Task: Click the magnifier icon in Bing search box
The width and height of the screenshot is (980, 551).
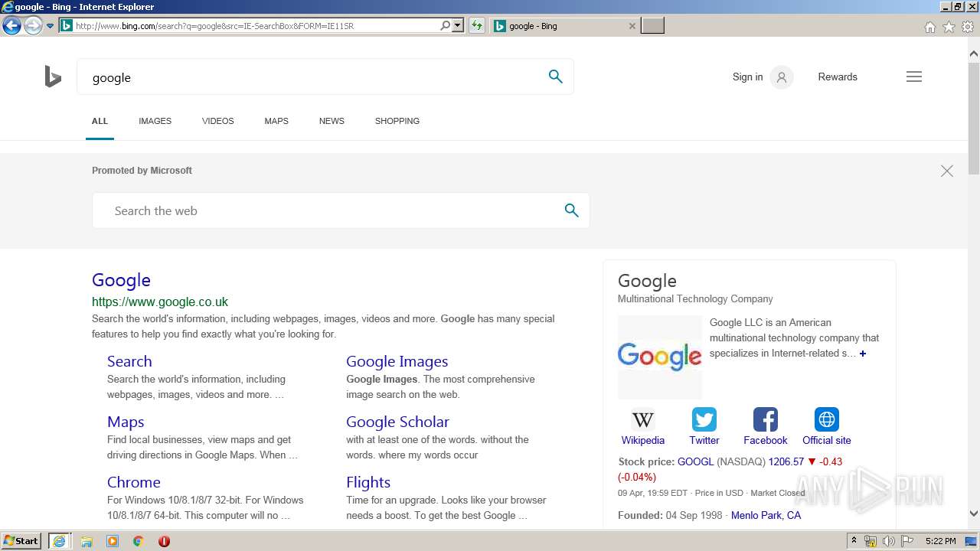Action: 556,77
